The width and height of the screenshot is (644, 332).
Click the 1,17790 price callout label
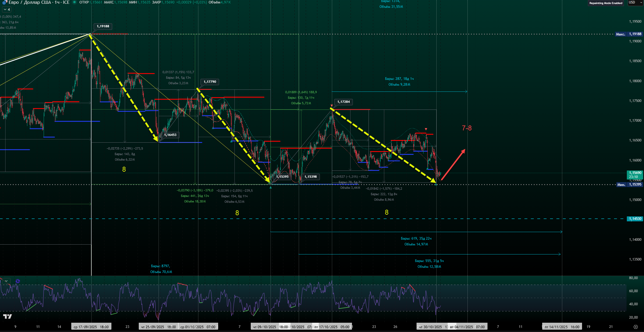pyautogui.click(x=210, y=82)
